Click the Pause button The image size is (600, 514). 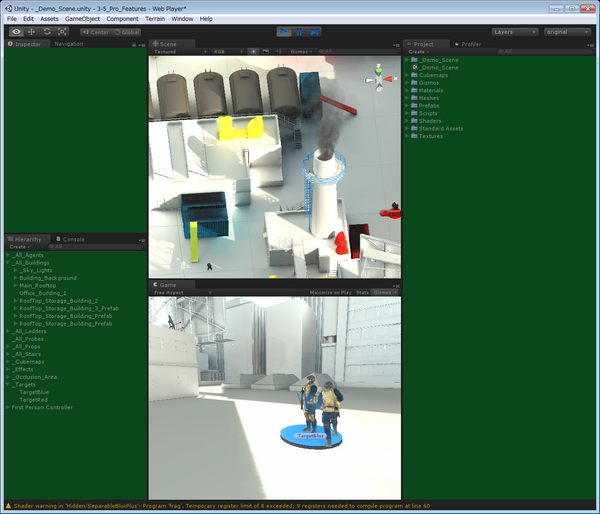(300, 32)
